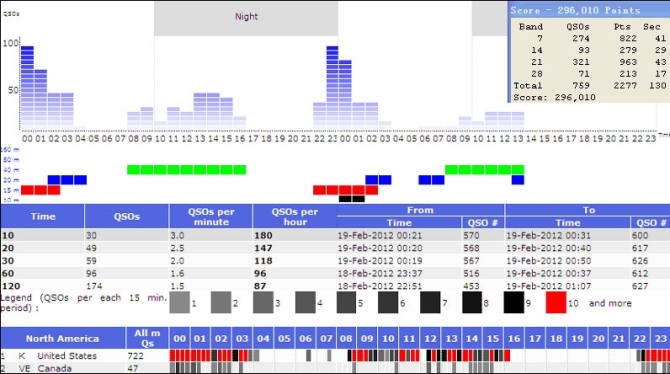Click the red legend swatch for 10 and more
The image size is (670, 374).
click(556, 303)
